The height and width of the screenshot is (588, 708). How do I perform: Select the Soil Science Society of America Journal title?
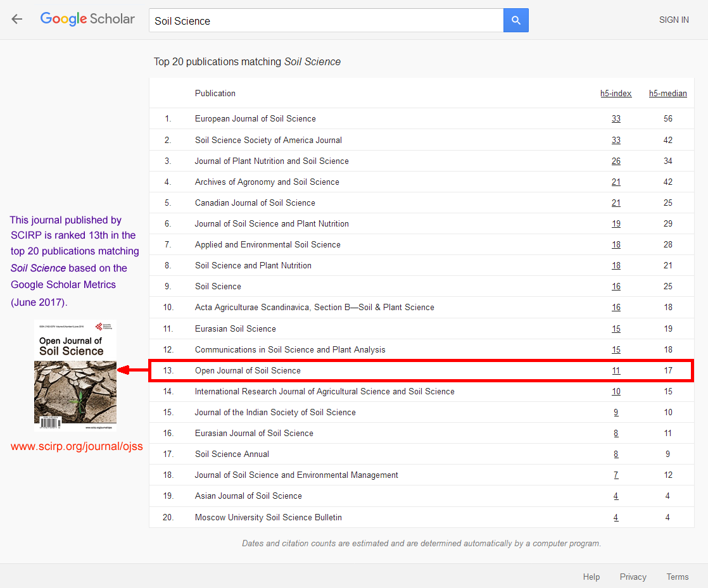[269, 141]
